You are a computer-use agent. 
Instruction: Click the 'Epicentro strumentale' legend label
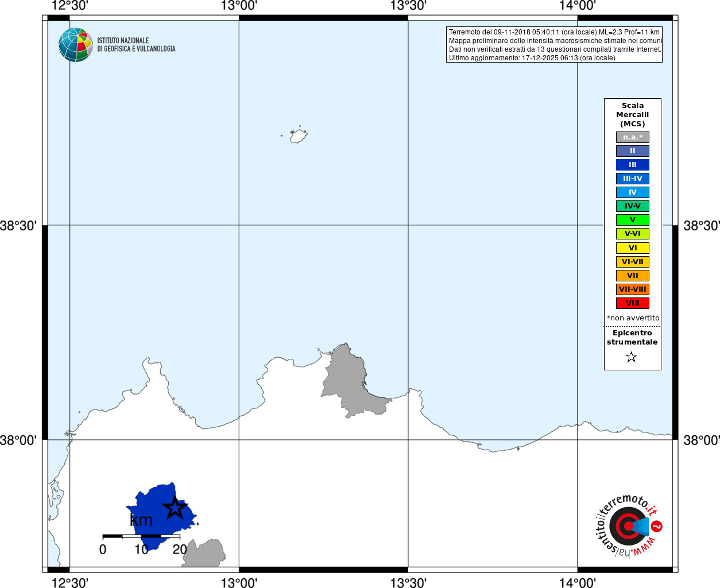pyautogui.click(x=632, y=338)
